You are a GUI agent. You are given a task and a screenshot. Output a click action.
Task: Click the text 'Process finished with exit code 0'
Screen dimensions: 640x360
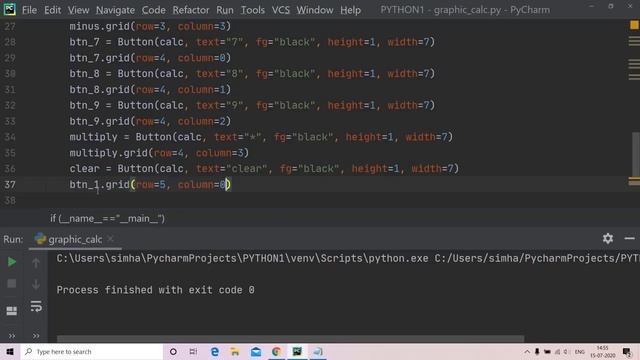pyautogui.click(x=156, y=290)
